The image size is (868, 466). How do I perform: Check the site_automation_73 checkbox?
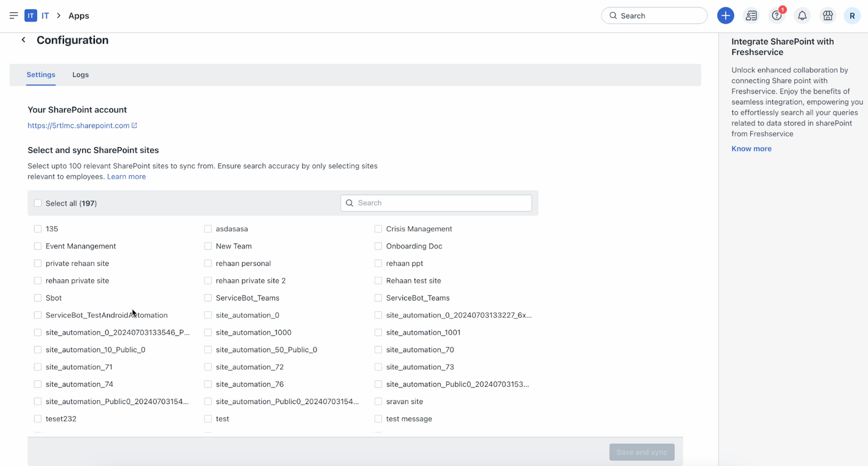coord(378,367)
